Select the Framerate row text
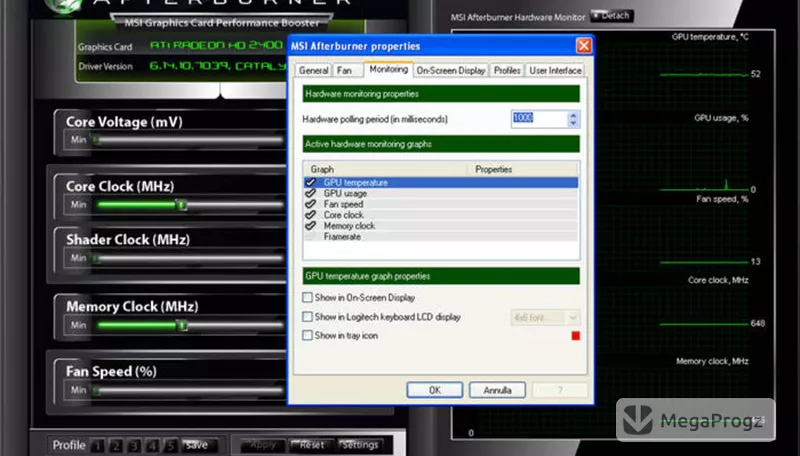Image resolution: width=800 pixels, height=456 pixels. [342, 237]
